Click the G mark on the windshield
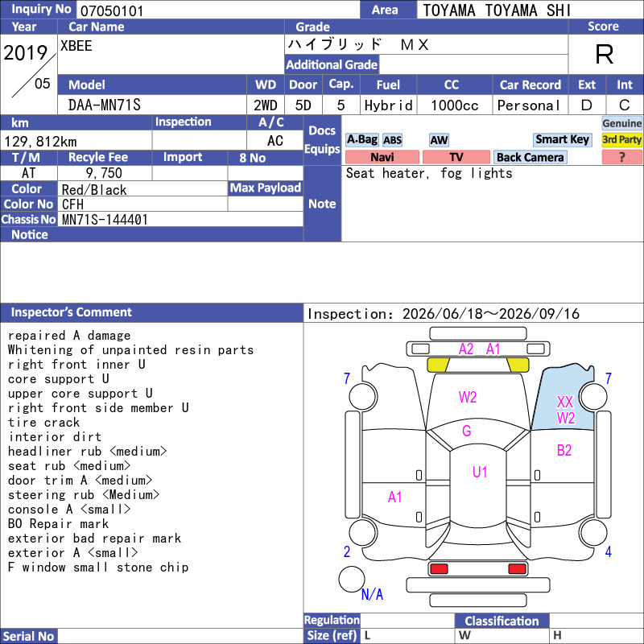 pos(467,431)
